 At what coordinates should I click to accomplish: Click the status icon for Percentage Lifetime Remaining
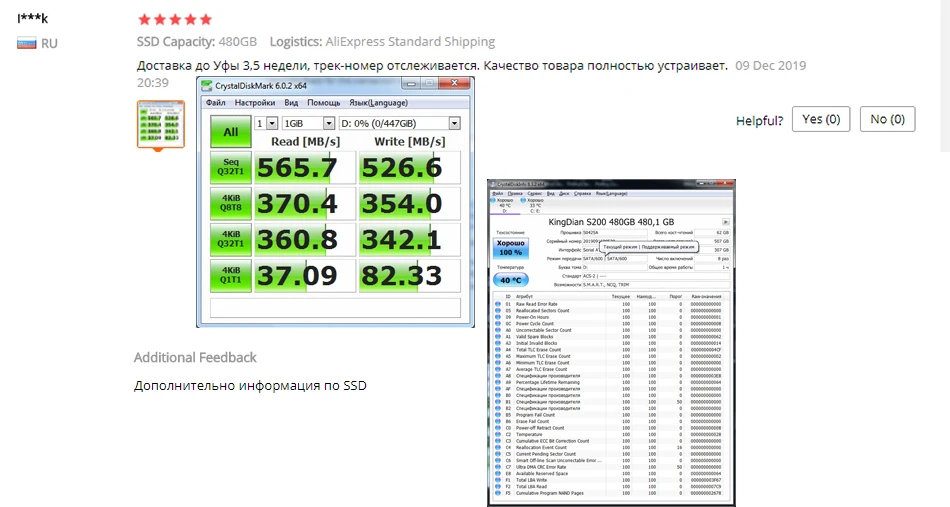498,382
